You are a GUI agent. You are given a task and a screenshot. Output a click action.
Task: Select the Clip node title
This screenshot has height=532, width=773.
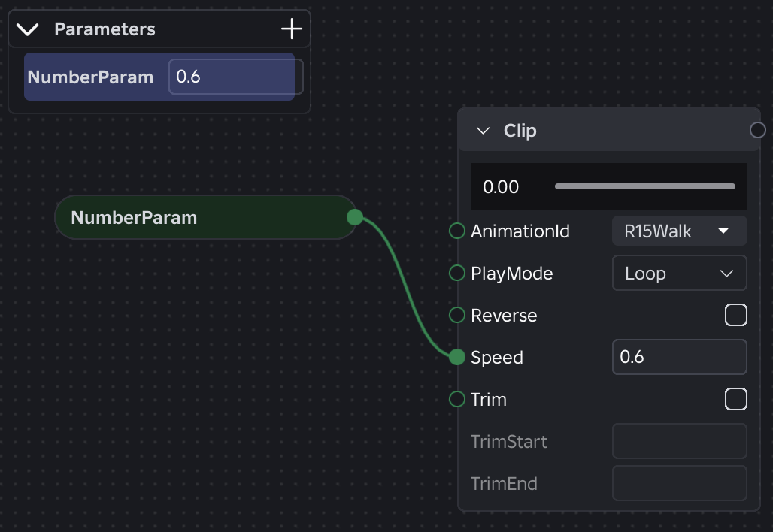tap(520, 131)
